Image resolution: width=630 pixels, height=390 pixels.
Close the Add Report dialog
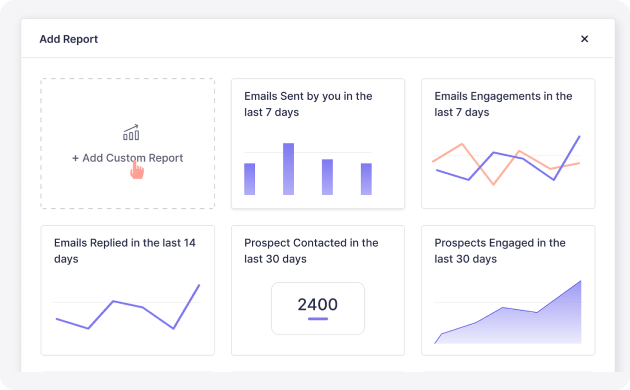[585, 39]
